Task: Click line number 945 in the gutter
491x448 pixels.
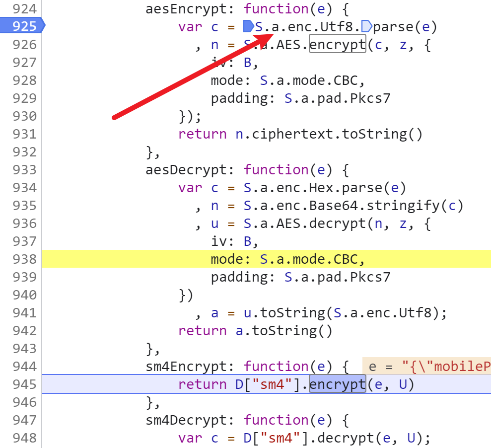Action: click(24, 384)
